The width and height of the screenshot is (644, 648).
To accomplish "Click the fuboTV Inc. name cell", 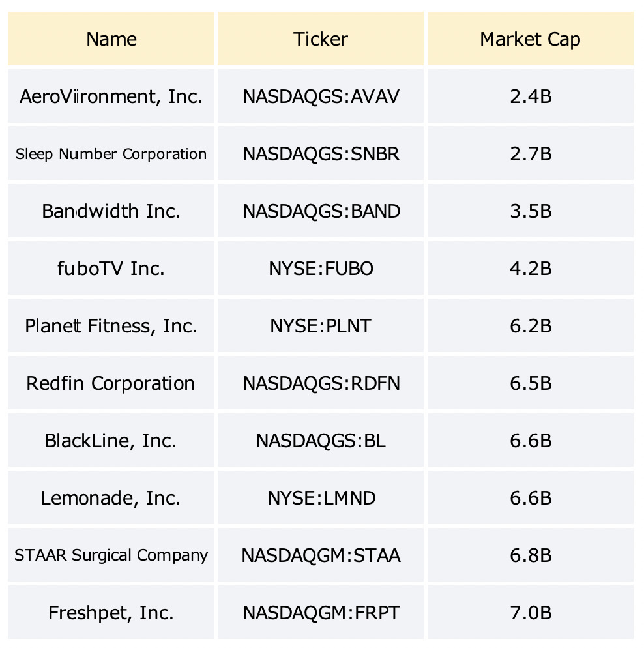I will tap(111, 268).
